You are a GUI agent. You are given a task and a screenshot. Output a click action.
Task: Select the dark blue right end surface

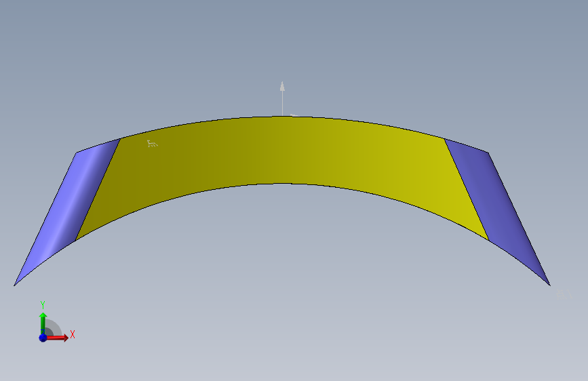(x=498, y=210)
